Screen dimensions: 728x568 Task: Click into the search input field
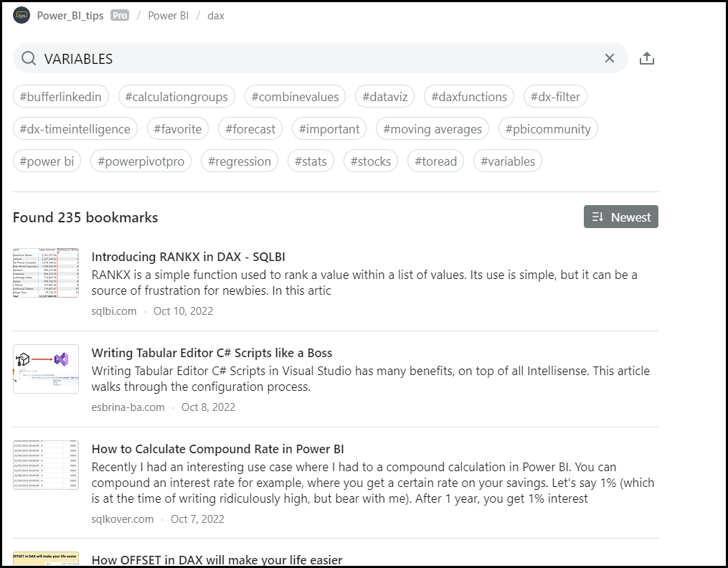tap(316, 59)
